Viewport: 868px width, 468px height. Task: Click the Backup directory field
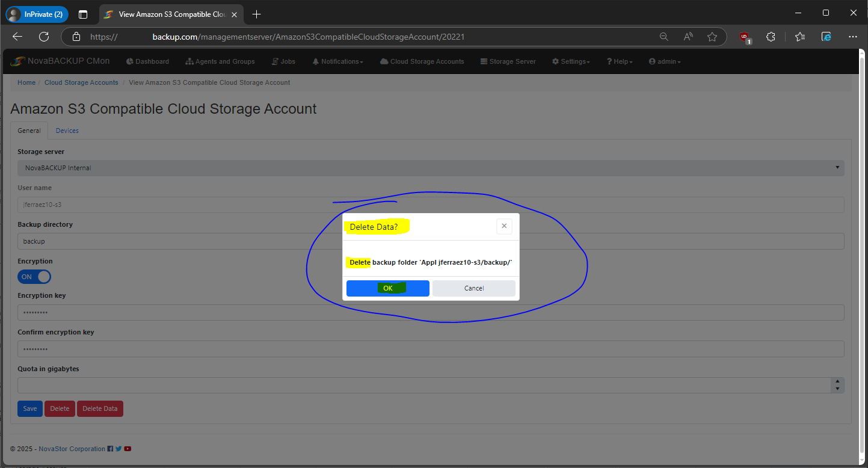[431, 241]
